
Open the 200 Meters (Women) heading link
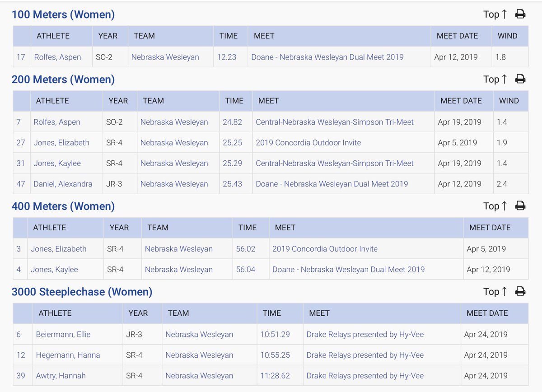pos(63,79)
